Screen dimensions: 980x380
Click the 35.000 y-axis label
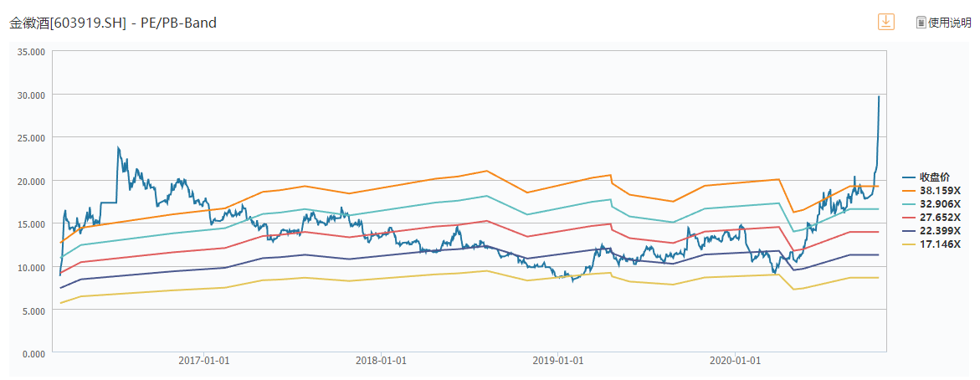pos(30,52)
